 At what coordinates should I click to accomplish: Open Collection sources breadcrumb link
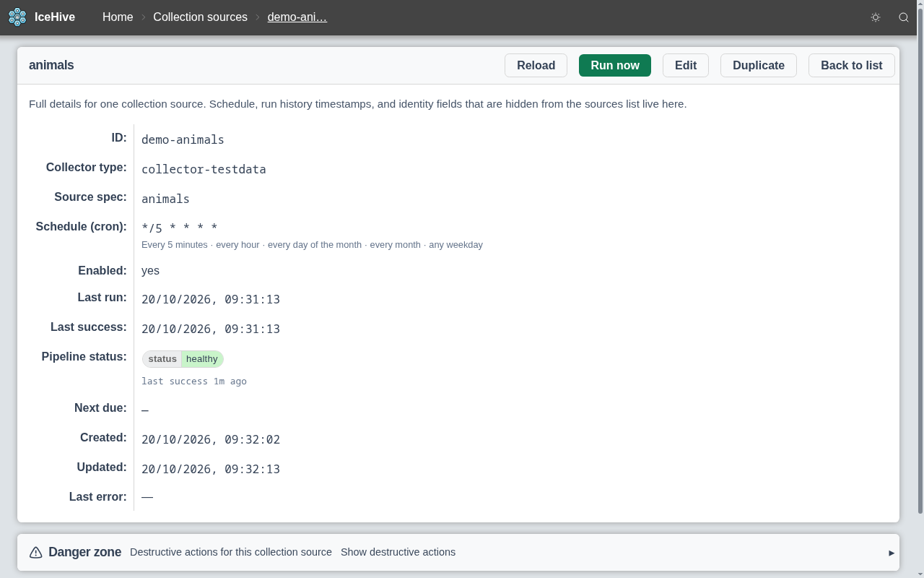(200, 17)
